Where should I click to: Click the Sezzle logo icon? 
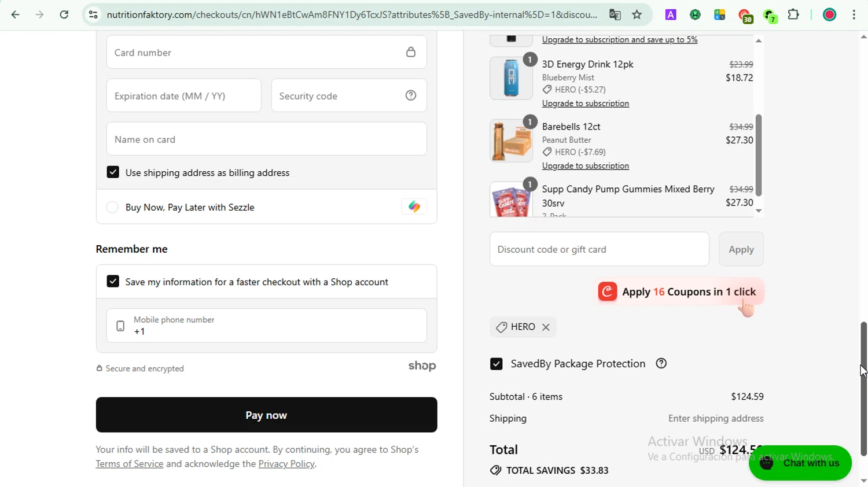[x=414, y=206]
